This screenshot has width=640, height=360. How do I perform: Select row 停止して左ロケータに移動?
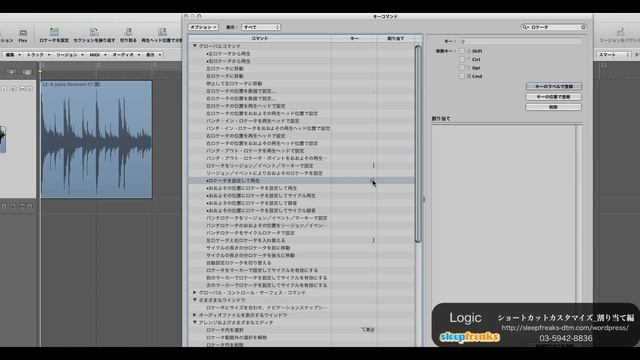[x=301, y=83]
